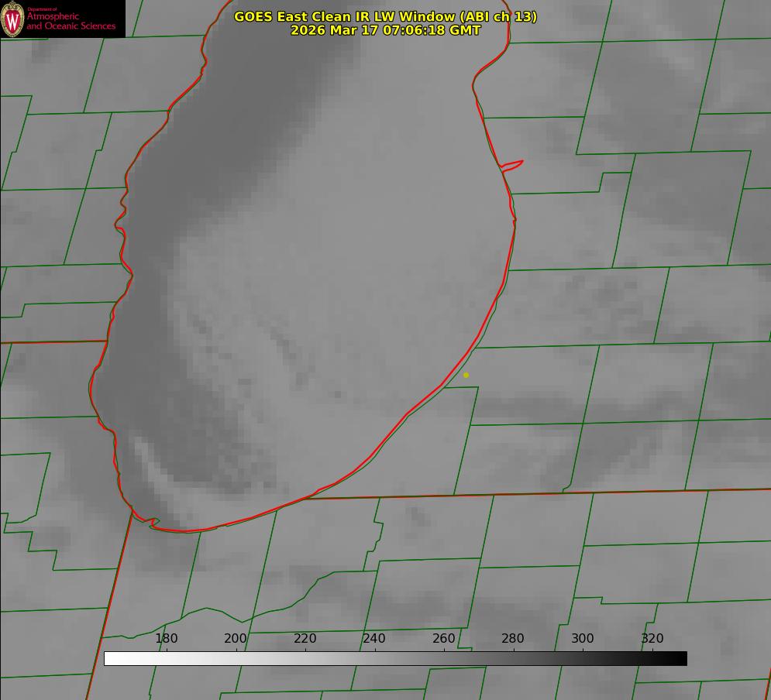
Task: Click the GOES East Clean IR title
Action: (386, 16)
